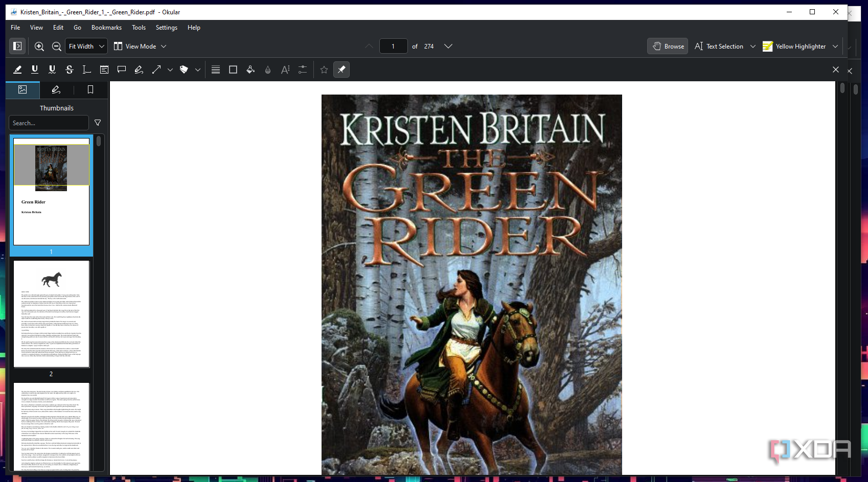Select the strikeout annotation tool
This screenshot has width=868, height=482.
70,70
